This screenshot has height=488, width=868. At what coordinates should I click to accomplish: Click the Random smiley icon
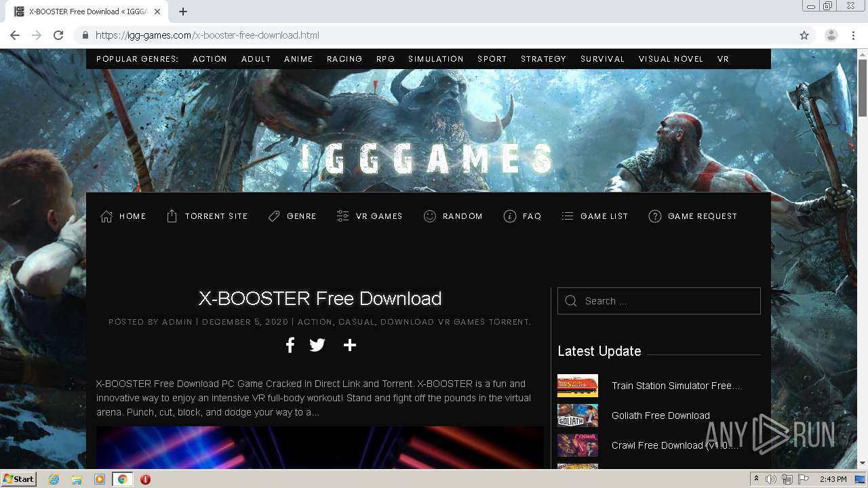[430, 216]
